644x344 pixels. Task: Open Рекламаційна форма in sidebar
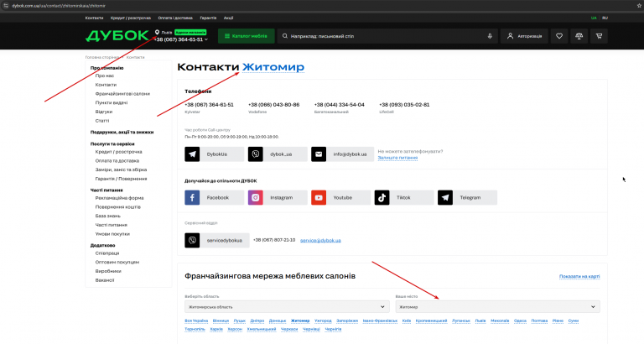click(x=120, y=198)
